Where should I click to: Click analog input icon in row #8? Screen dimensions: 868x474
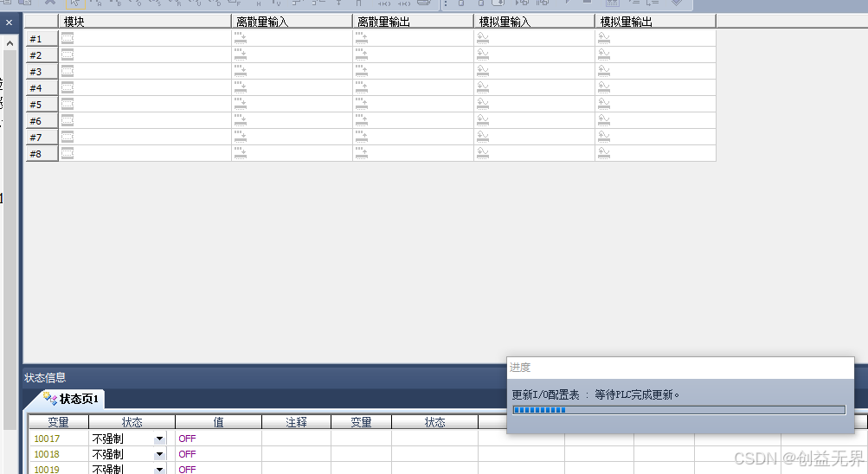(x=483, y=153)
